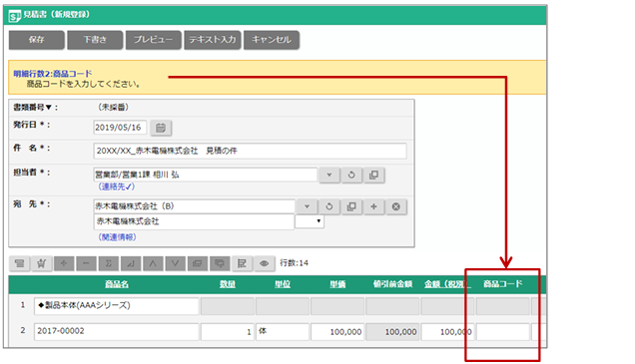
Task: Open the 連絡先 link
Action: pos(117,186)
